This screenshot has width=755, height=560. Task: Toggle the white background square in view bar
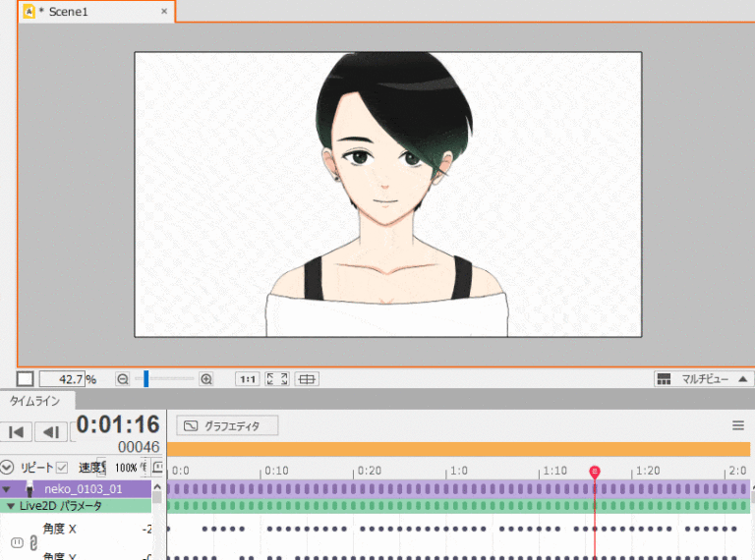pos(25,379)
